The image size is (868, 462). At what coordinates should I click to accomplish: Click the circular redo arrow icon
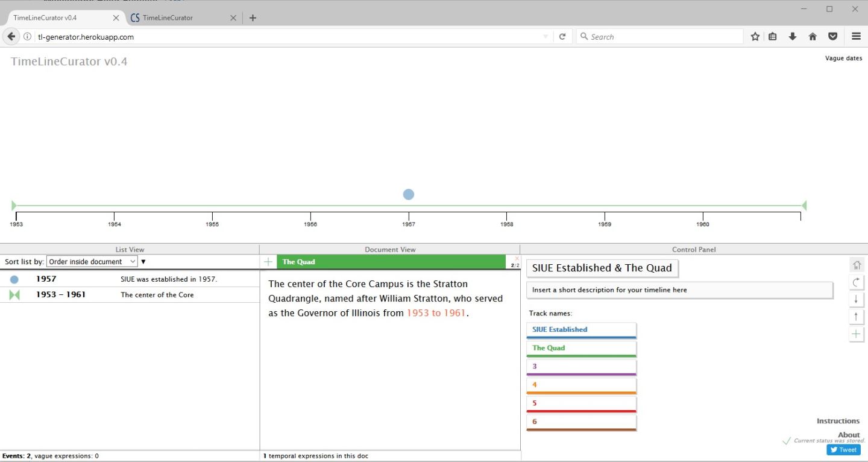click(x=857, y=282)
